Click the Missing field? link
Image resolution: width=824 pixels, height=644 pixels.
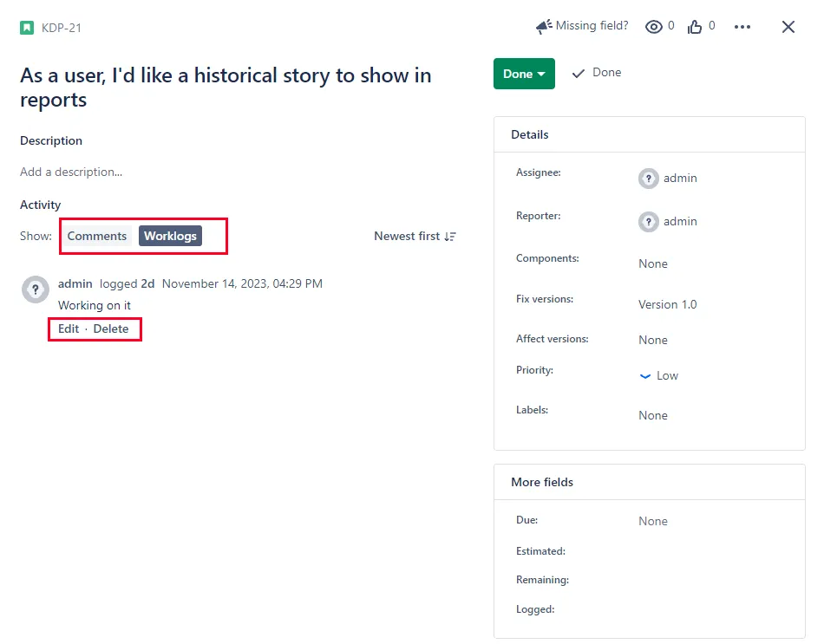(592, 26)
